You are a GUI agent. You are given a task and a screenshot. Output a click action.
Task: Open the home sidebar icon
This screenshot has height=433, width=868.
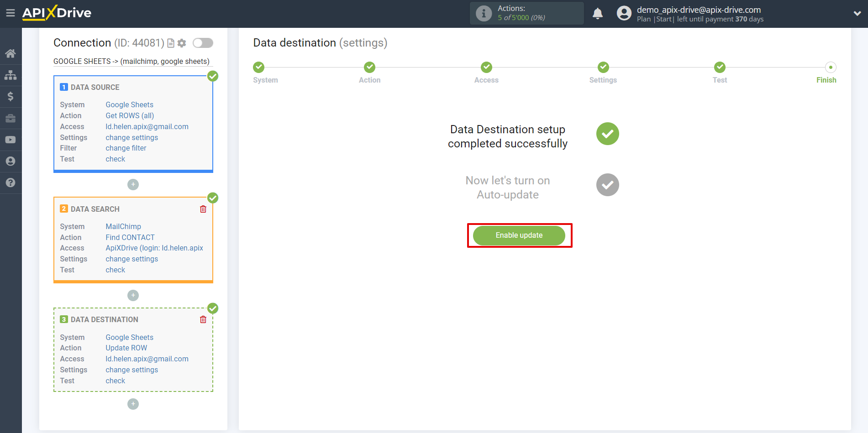11,53
